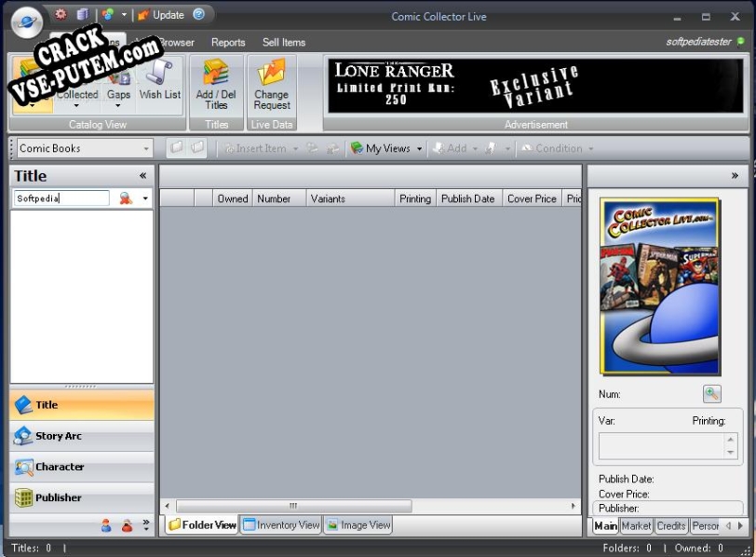Select the Story Arc navigation button
This screenshot has width=756, height=557.
[x=82, y=436]
